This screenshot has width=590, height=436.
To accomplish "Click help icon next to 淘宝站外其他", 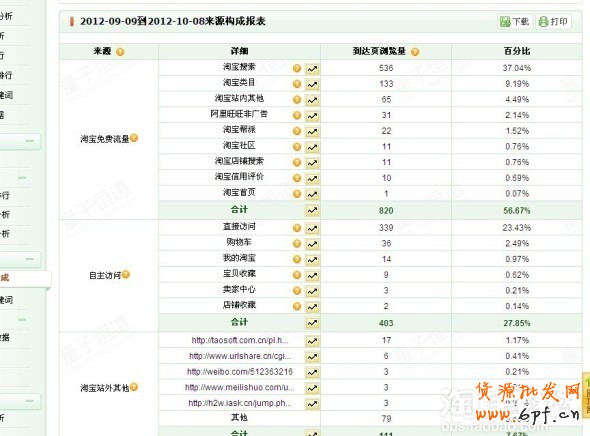I will 134,387.
